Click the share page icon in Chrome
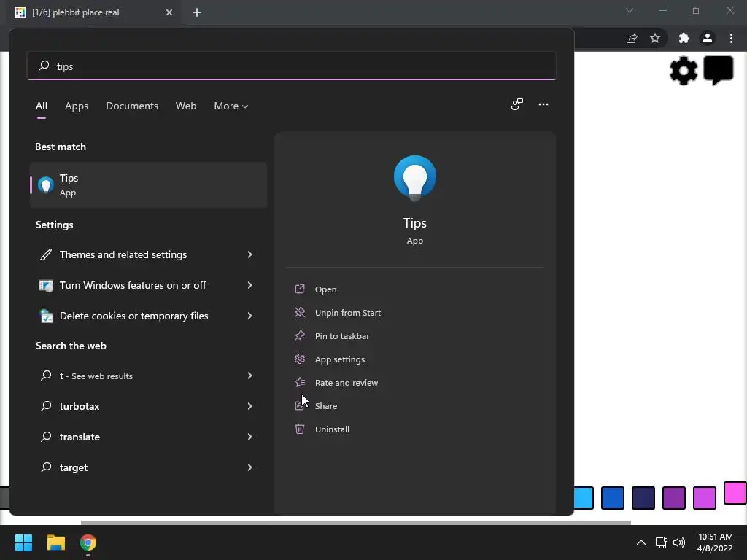Image resolution: width=747 pixels, height=560 pixels. pos(632,38)
